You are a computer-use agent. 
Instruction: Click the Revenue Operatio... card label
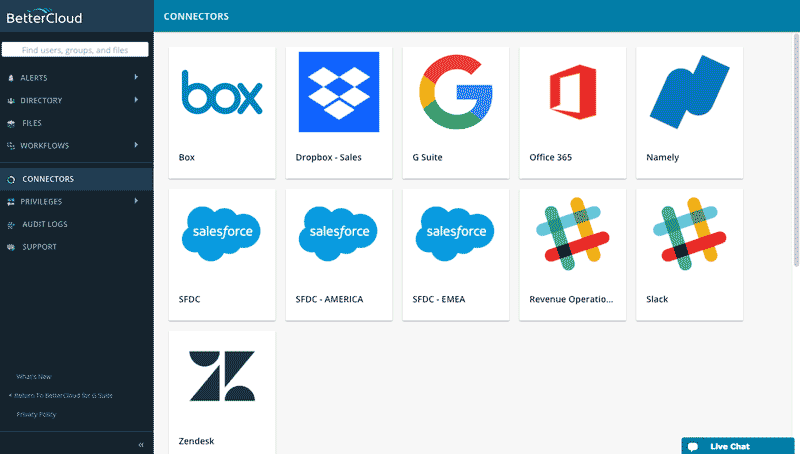click(571, 299)
